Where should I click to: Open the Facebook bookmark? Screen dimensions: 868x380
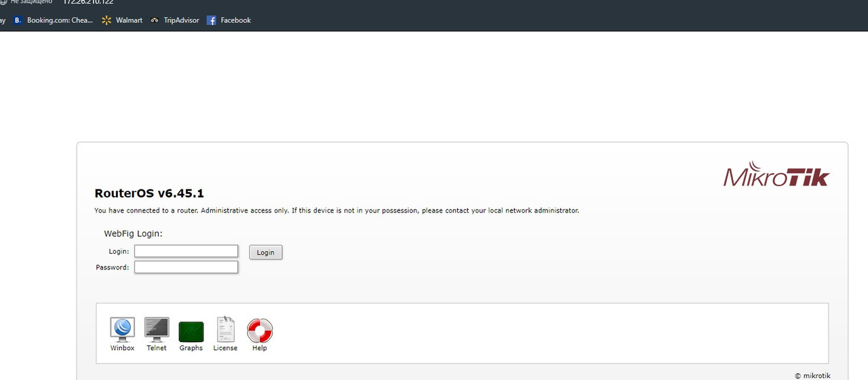point(229,20)
